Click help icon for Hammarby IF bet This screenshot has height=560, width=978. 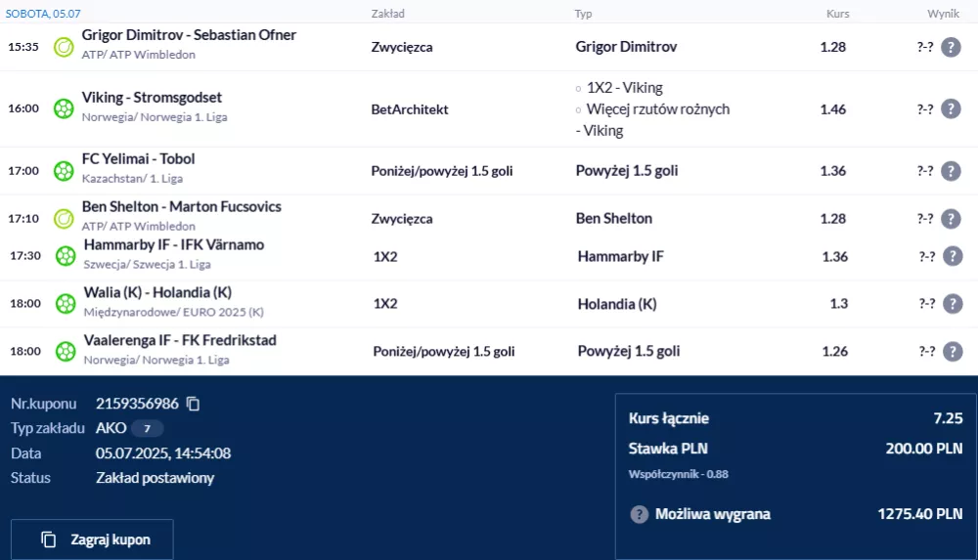pos(953,256)
